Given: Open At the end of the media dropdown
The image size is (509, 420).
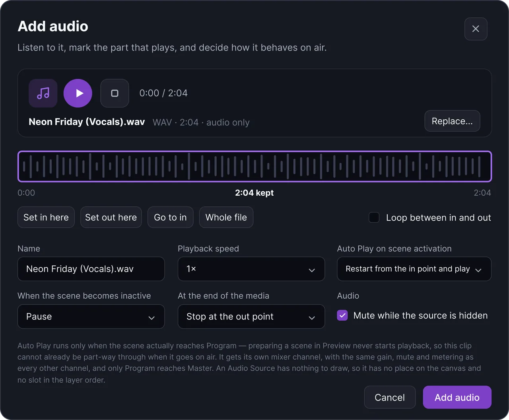Looking at the screenshot, I should [x=251, y=317].
